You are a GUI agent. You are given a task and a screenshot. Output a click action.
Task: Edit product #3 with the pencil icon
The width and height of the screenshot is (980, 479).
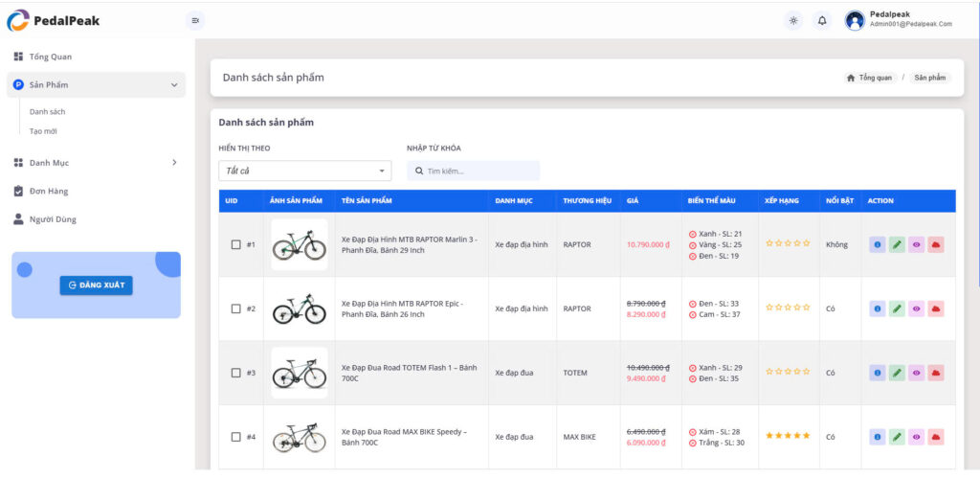tap(897, 373)
